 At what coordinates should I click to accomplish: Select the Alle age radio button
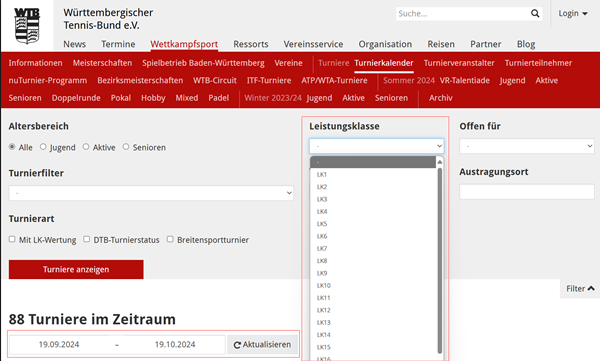point(12,147)
